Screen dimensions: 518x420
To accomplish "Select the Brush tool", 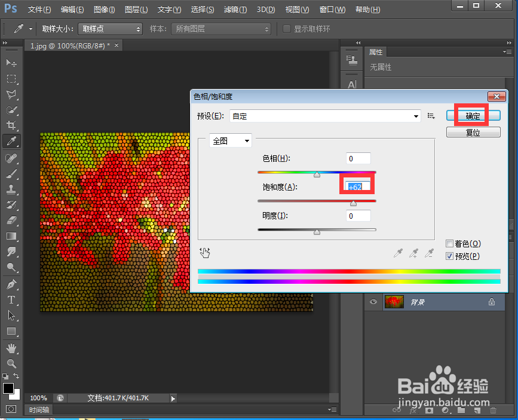I will click(11, 174).
